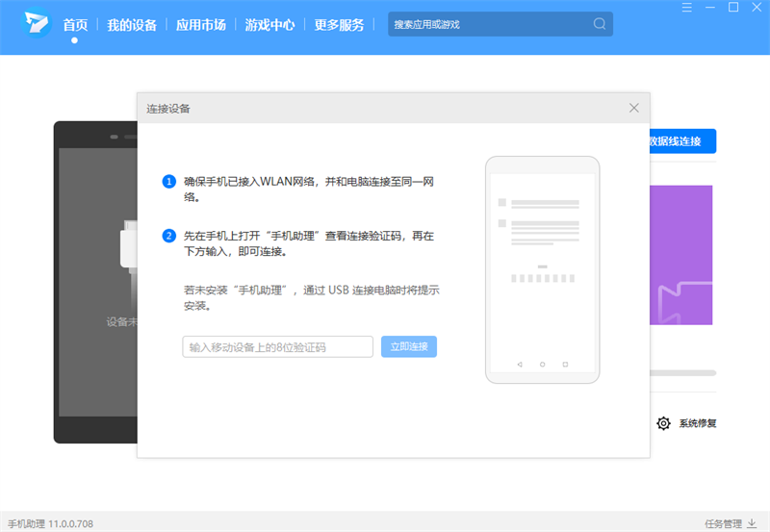
Task: Select the 游戏中心 tab
Action: (270, 25)
